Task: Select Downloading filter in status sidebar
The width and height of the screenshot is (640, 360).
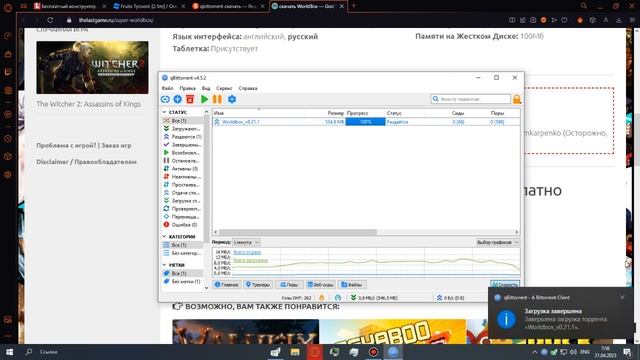Action: click(x=182, y=129)
